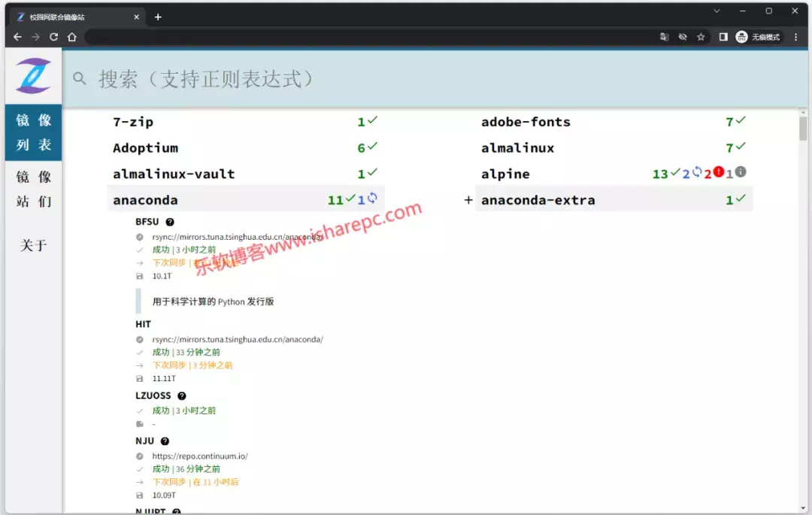
Task: Bookmark this page with star icon
Action: click(701, 37)
